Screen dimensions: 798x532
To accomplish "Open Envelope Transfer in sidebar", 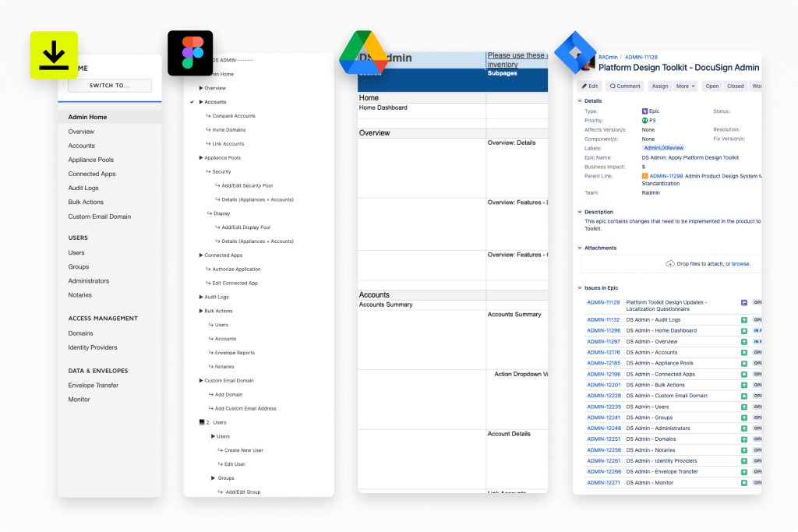I will [94, 385].
